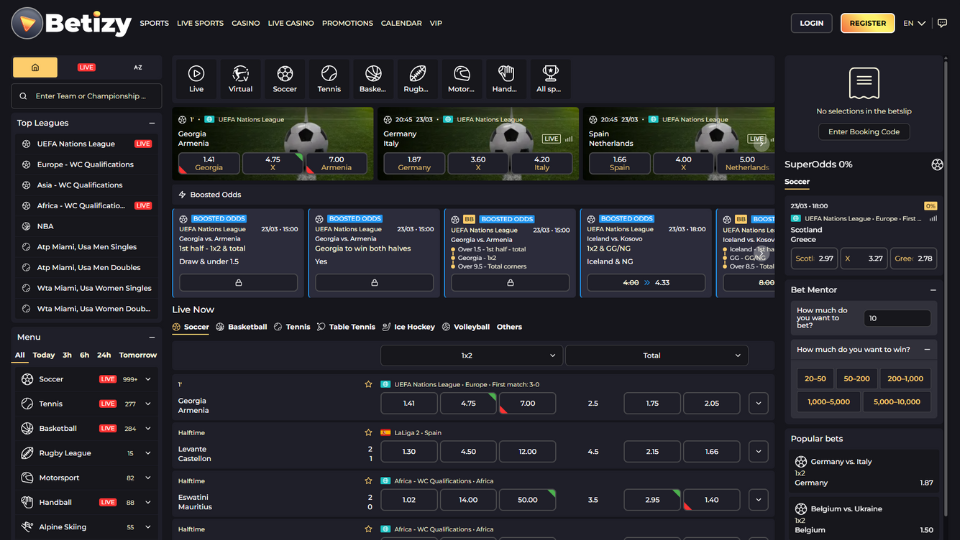
Task: Filter menu by 24h
Action: [104, 355]
